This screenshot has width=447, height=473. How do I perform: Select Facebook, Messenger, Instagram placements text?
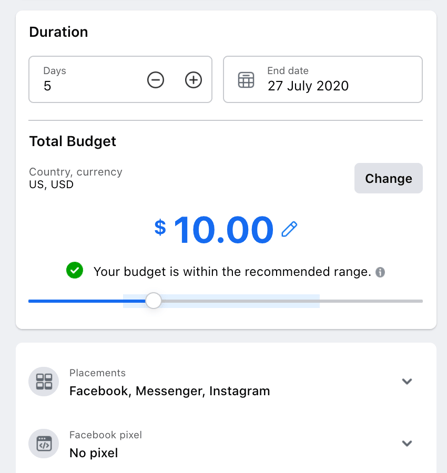click(170, 391)
